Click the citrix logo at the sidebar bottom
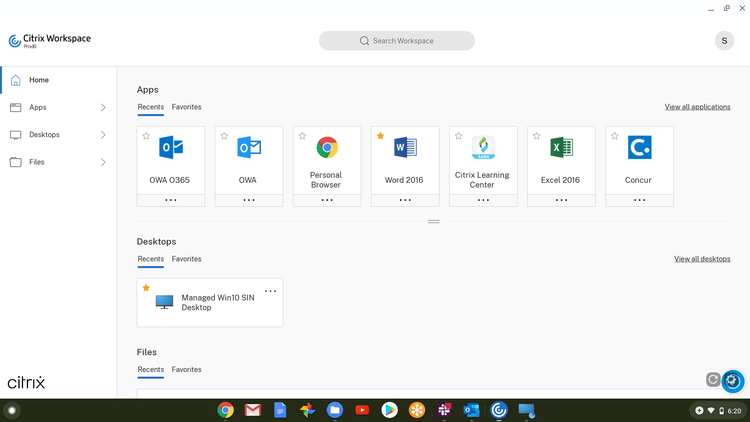 (26, 382)
